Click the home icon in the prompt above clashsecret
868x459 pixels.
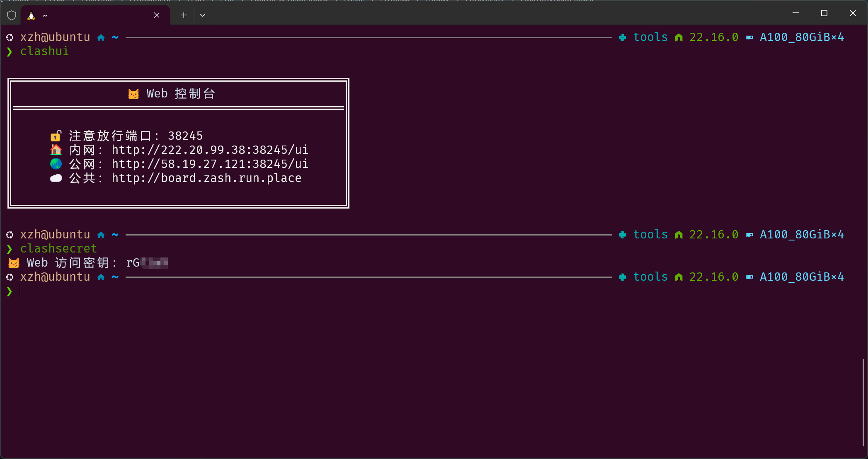tap(101, 235)
